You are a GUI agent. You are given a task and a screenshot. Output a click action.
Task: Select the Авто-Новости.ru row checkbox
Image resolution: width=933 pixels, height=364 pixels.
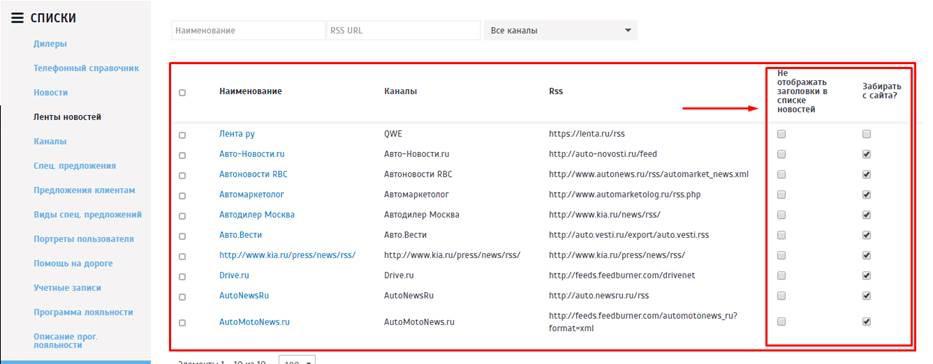click(182, 155)
